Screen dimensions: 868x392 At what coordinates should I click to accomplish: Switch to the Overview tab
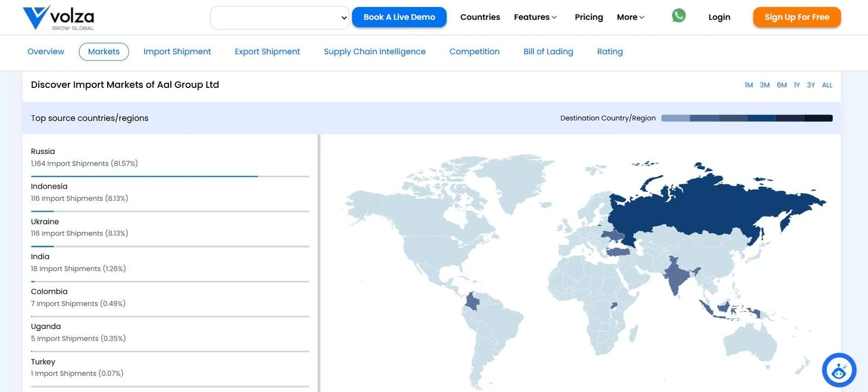46,52
